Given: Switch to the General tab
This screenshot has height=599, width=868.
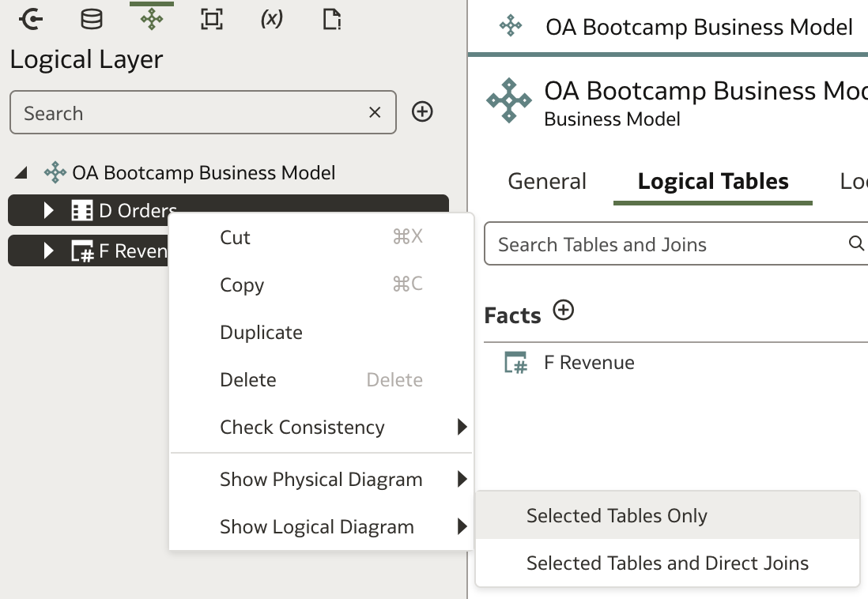Looking at the screenshot, I should [x=547, y=181].
